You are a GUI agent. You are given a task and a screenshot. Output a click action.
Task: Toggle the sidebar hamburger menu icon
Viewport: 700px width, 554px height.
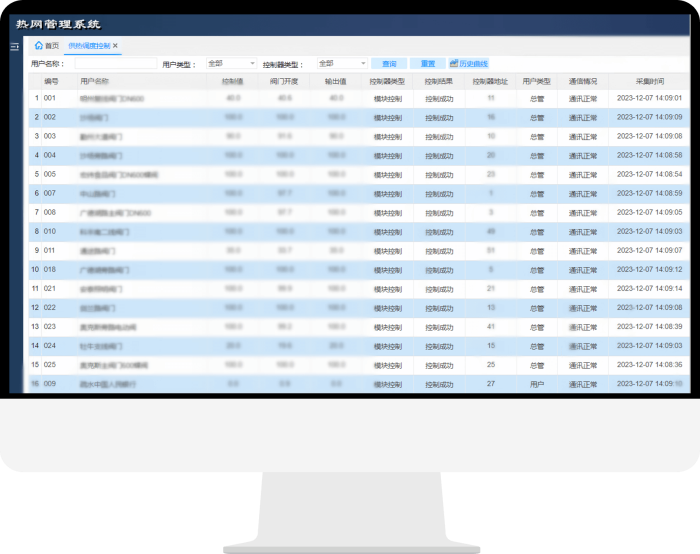(14, 47)
